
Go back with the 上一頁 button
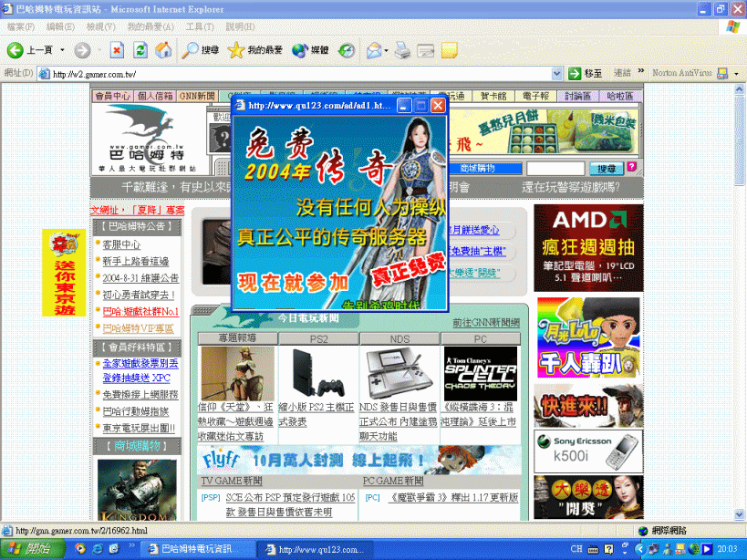coord(29,50)
